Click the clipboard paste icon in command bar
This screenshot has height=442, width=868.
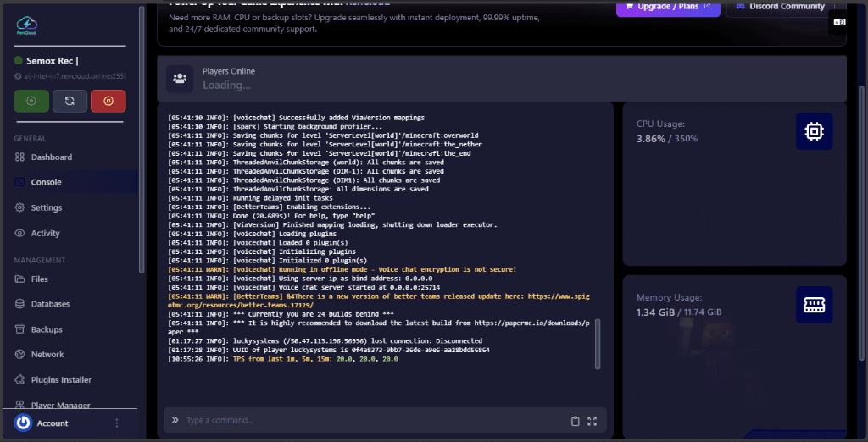click(x=576, y=421)
